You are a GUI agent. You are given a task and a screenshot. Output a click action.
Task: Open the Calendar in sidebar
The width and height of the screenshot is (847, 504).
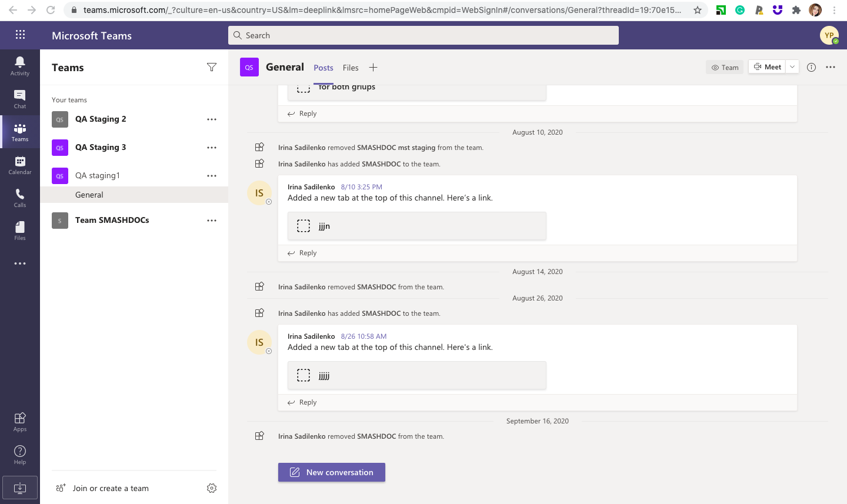point(20,165)
